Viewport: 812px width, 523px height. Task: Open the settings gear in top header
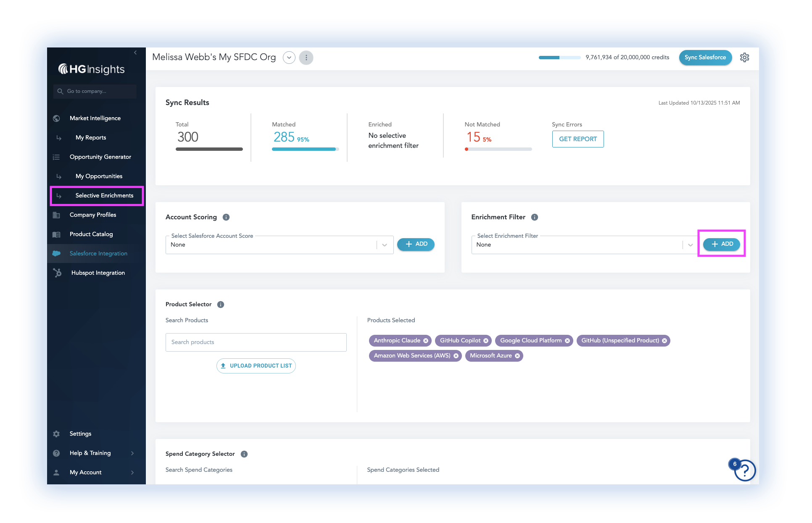tap(744, 58)
